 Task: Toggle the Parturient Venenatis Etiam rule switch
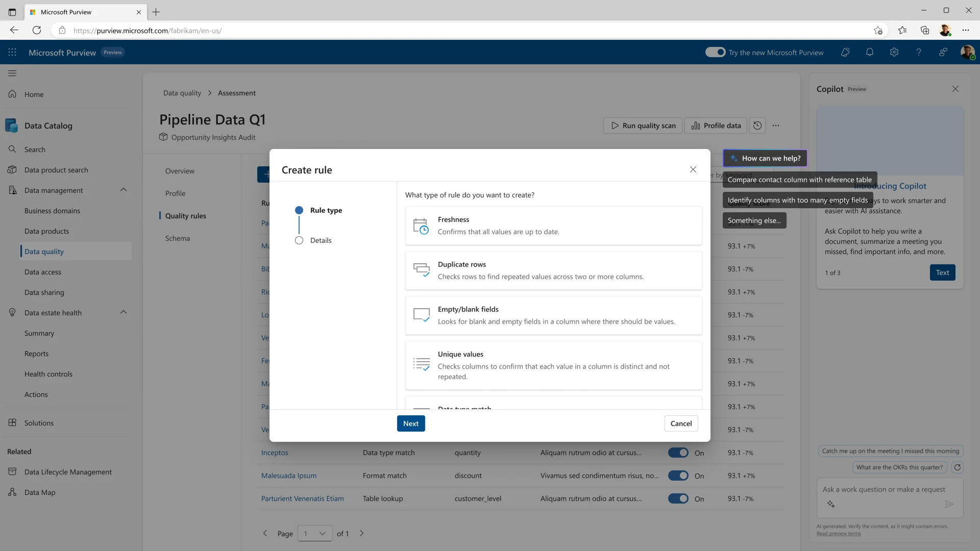[678, 499]
